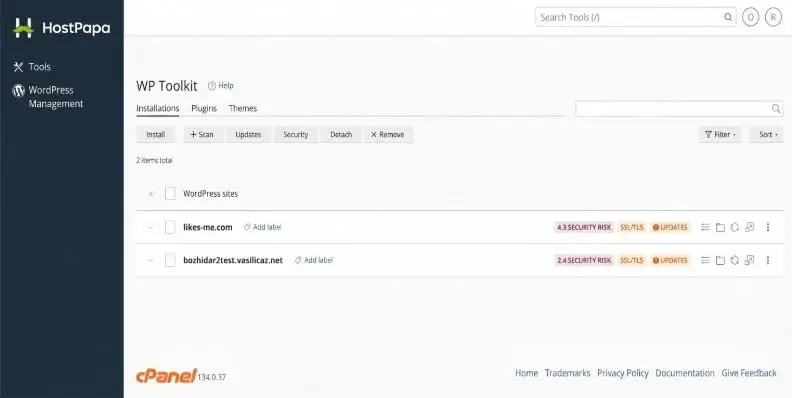Expand the likes-me.com row chevron
Screen dimensions: 792x398
[151, 227]
